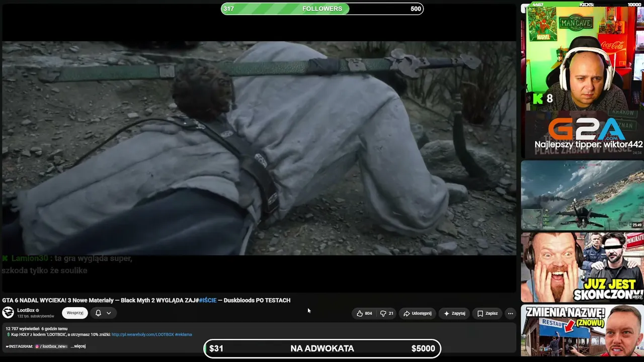Expand the notification options chevron
This screenshot has height=362, width=644.
click(x=109, y=313)
